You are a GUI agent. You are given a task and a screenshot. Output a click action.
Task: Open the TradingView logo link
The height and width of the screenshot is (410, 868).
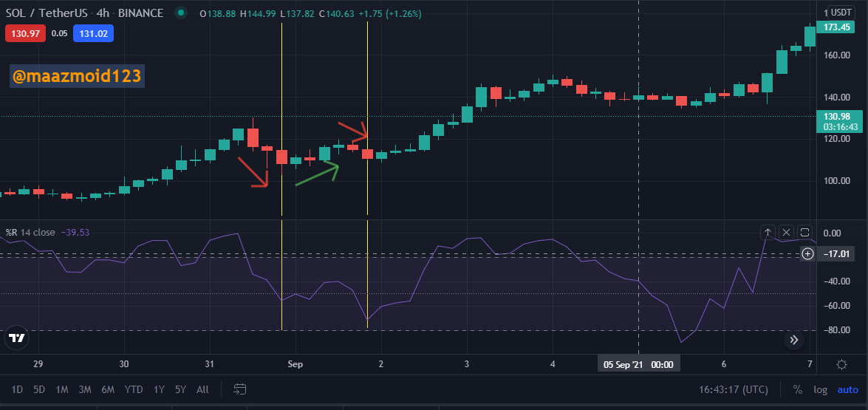pyautogui.click(x=16, y=338)
